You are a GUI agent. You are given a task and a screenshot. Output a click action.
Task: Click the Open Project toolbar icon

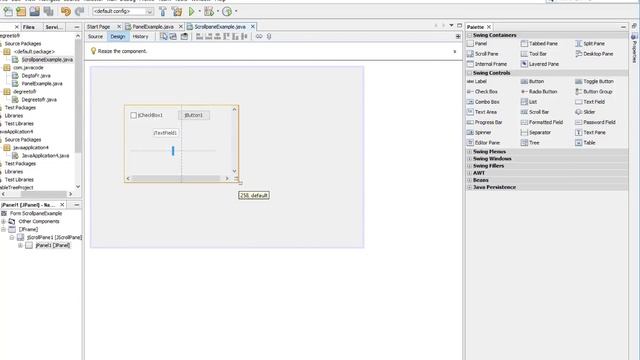pyautogui.click(x=35, y=11)
